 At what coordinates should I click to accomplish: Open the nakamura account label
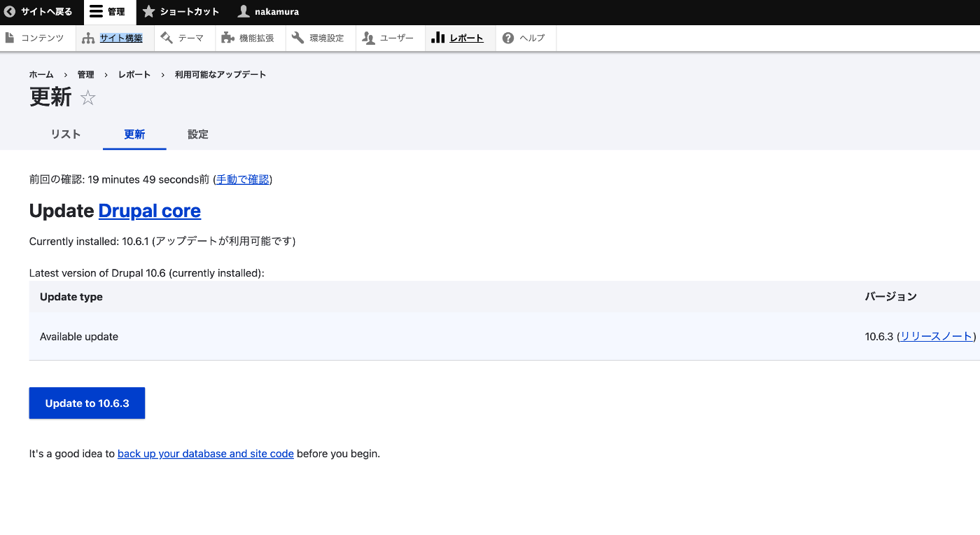pyautogui.click(x=276, y=12)
